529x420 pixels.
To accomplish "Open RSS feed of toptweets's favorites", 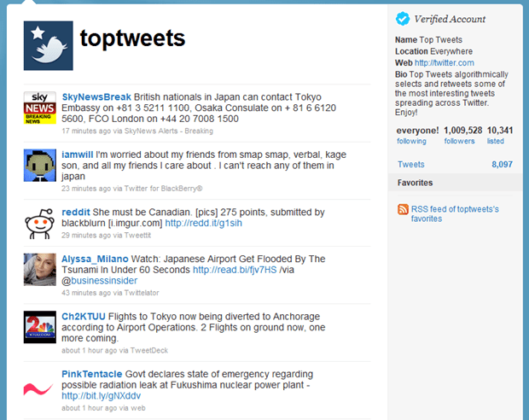I will (454, 213).
